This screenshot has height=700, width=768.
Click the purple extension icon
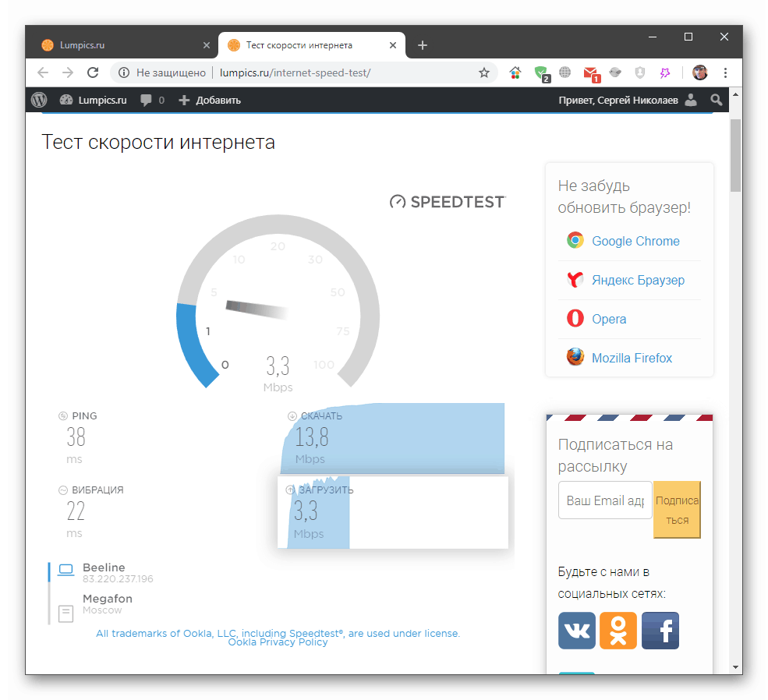coord(664,73)
